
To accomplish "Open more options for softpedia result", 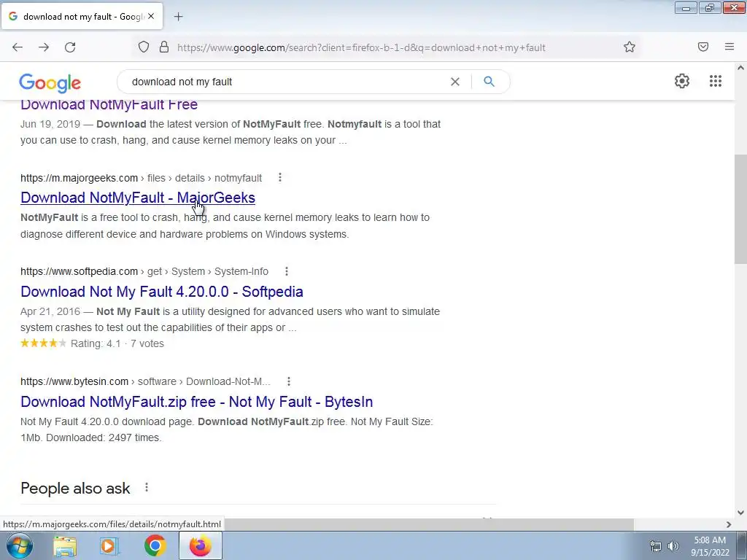I will 286,271.
